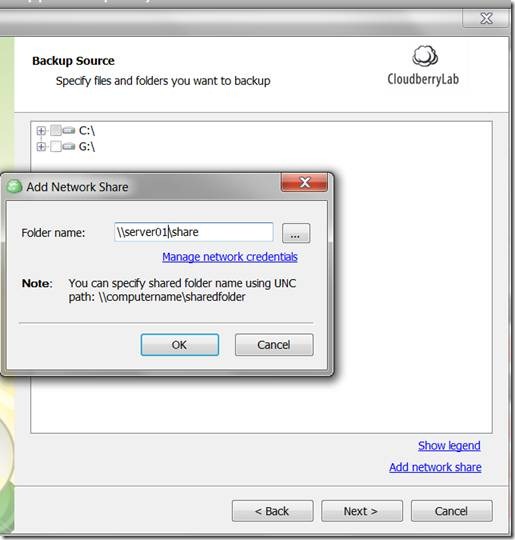
Task: Expand the C:\ drive tree node
Action: pos(41,131)
